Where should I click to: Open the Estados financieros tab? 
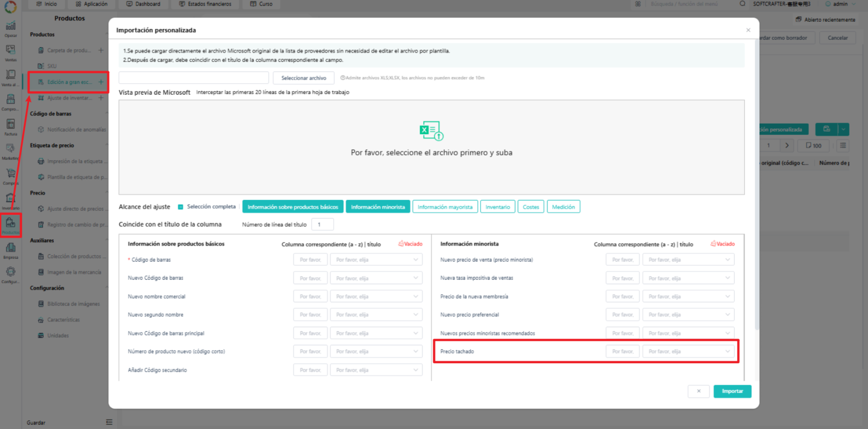tap(205, 4)
